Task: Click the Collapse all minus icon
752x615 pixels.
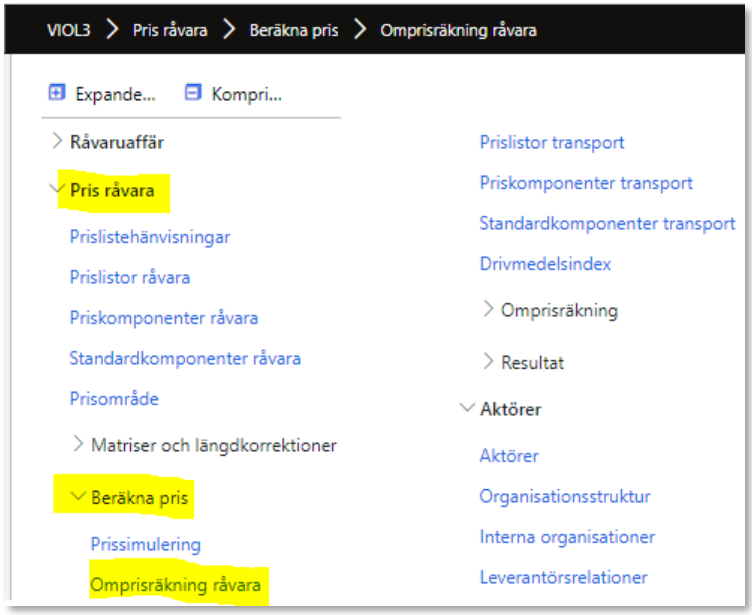Action: [193, 93]
